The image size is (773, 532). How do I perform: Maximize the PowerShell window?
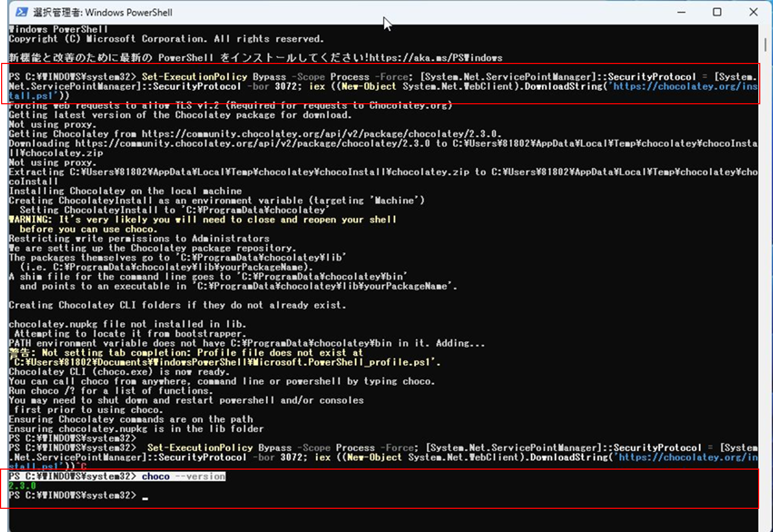click(x=717, y=11)
